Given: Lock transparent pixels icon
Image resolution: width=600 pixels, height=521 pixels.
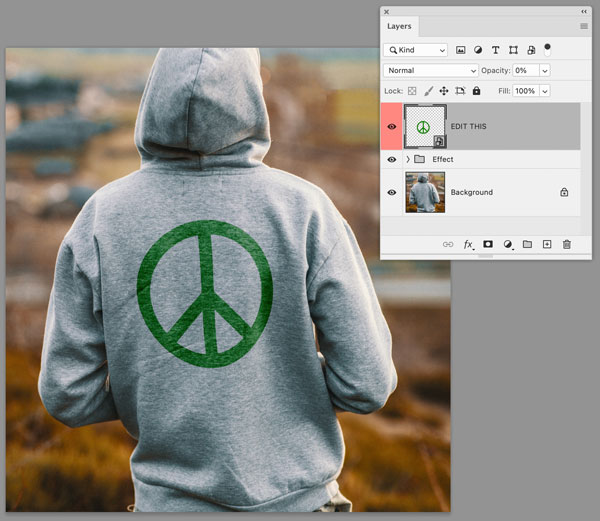Looking at the screenshot, I should (412, 91).
